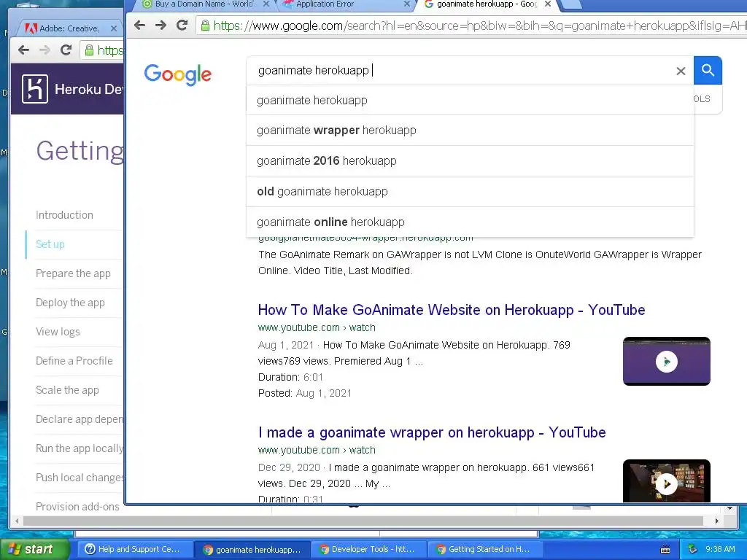Reload the Google search page
747x560 pixels.
coord(182,26)
